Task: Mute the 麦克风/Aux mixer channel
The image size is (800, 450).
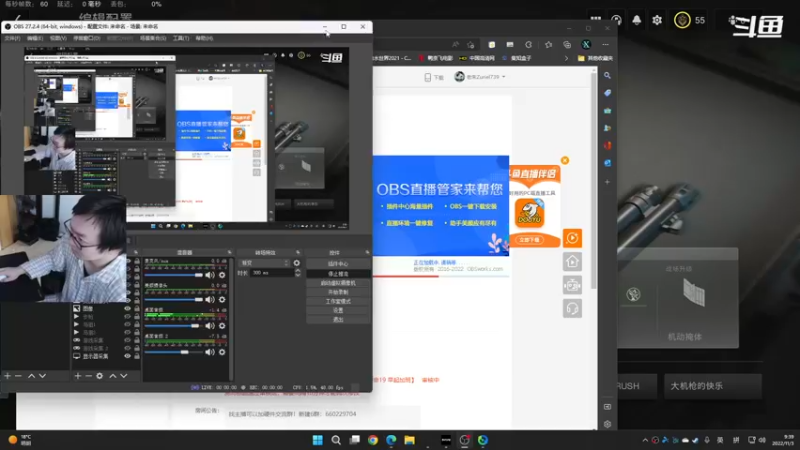Action: tap(210, 275)
